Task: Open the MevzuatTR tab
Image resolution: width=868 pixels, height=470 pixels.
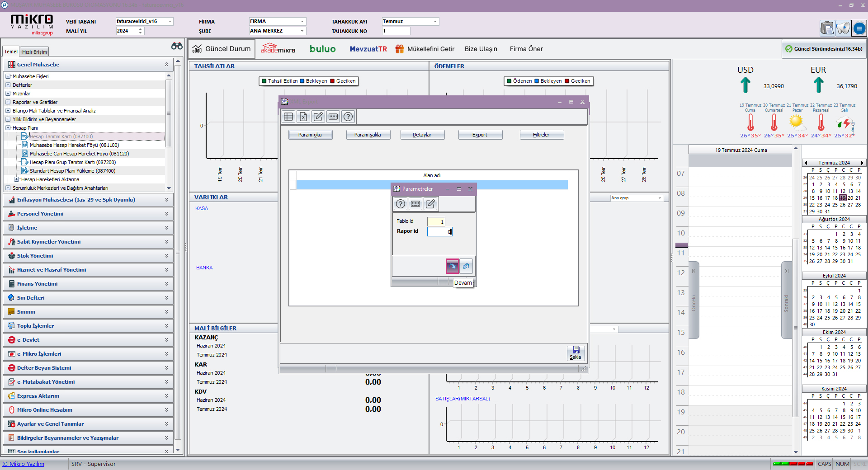Action: [x=368, y=49]
